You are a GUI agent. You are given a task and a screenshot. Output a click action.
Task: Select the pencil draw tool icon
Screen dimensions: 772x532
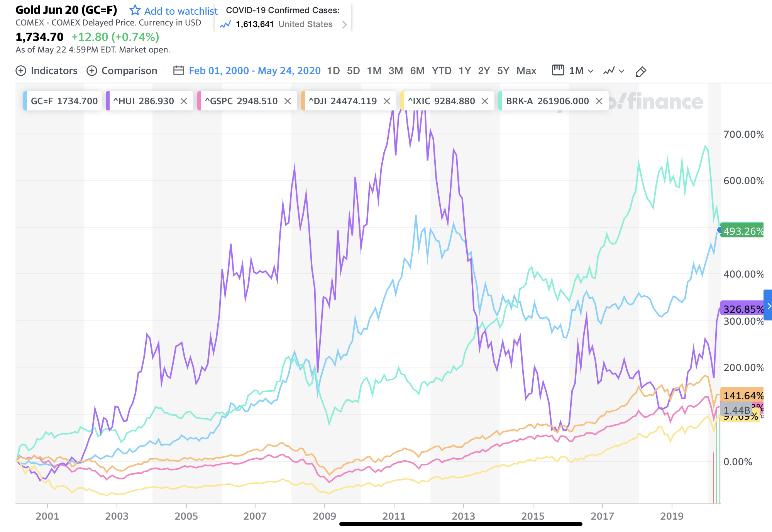[x=641, y=71]
